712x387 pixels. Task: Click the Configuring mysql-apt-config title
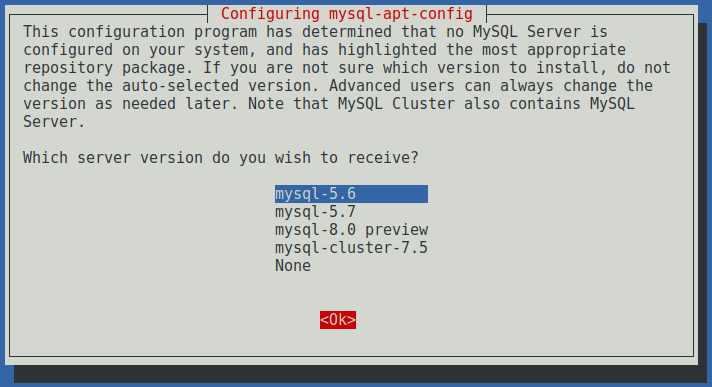pos(347,14)
